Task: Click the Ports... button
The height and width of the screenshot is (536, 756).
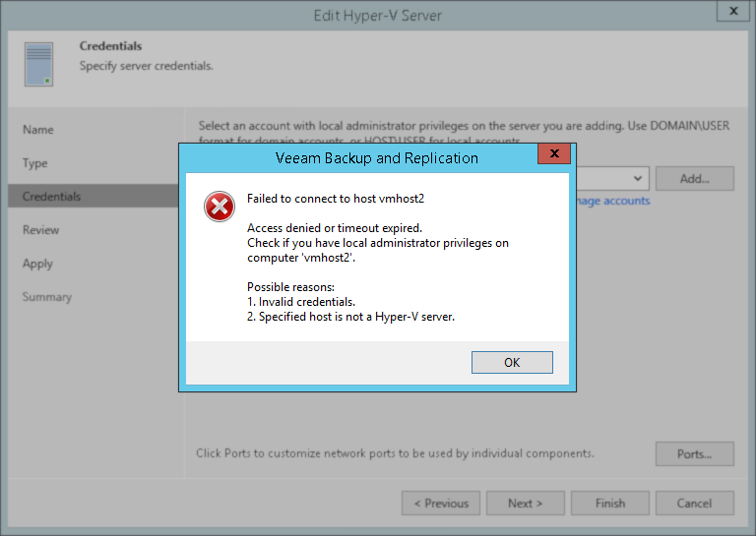Action: tap(694, 453)
